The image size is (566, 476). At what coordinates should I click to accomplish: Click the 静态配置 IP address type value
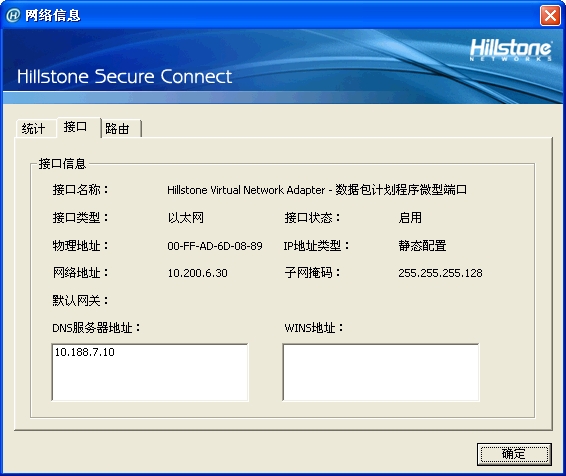pyautogui.click(x=422, y=246)
